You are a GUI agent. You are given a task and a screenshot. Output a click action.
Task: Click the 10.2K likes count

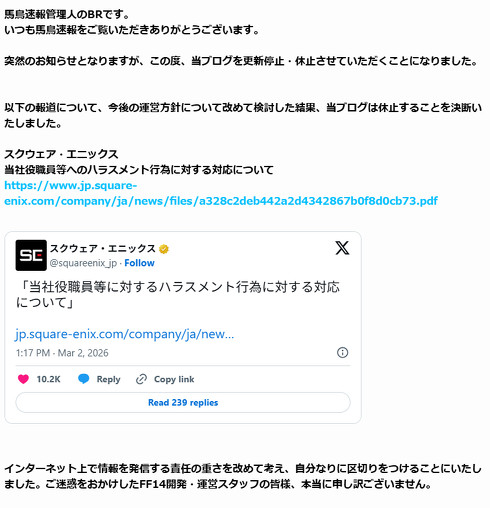pyautogui.click(x=48, y=379)
